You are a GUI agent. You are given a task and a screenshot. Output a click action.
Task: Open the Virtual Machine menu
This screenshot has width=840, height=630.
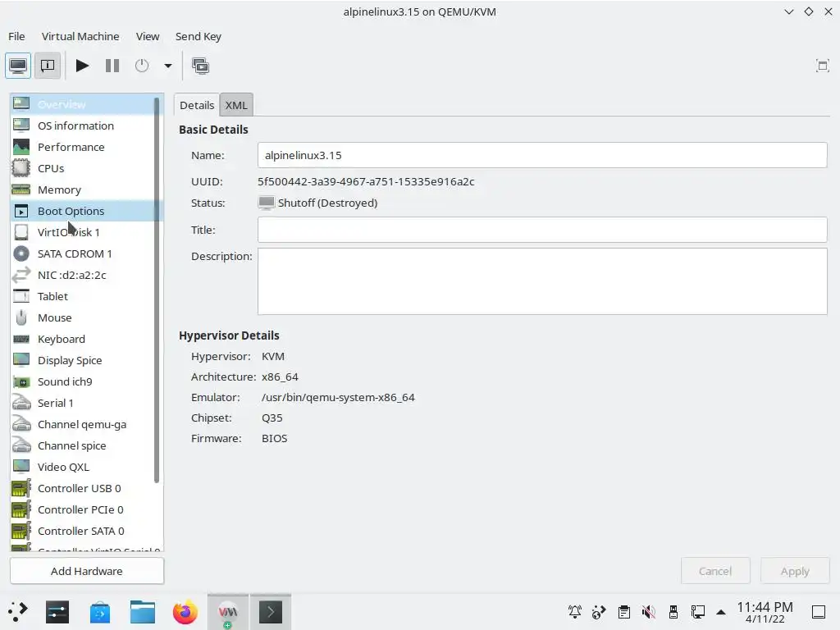[x=80, y=36]
